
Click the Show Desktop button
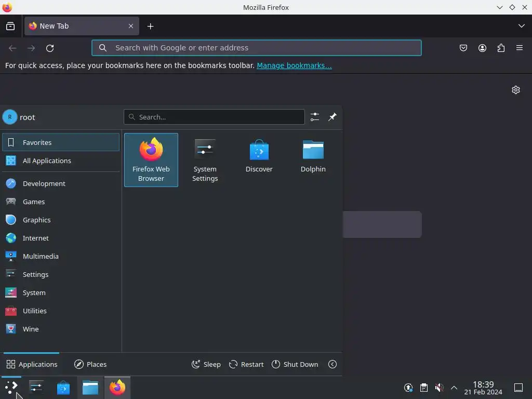click(518, 387)
